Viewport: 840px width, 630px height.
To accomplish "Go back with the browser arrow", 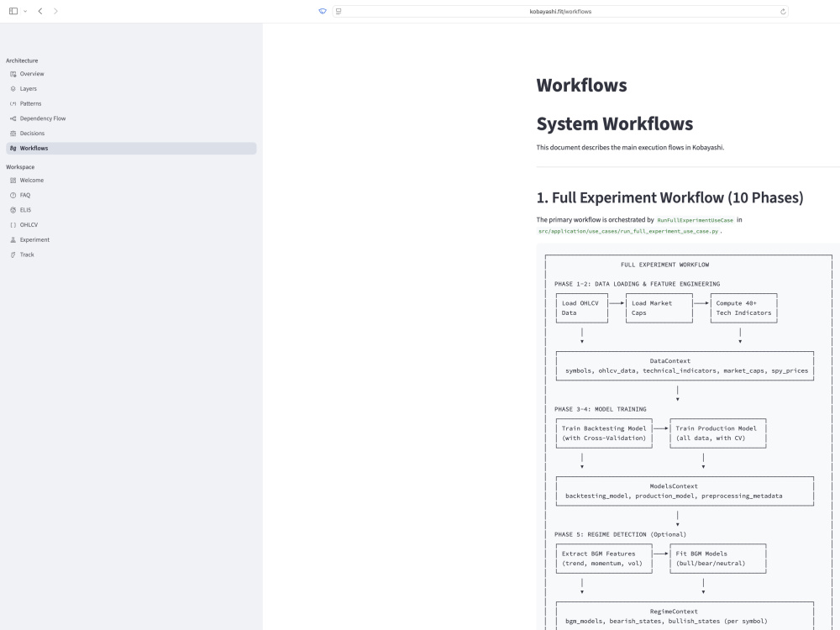I will click(40, 11).
